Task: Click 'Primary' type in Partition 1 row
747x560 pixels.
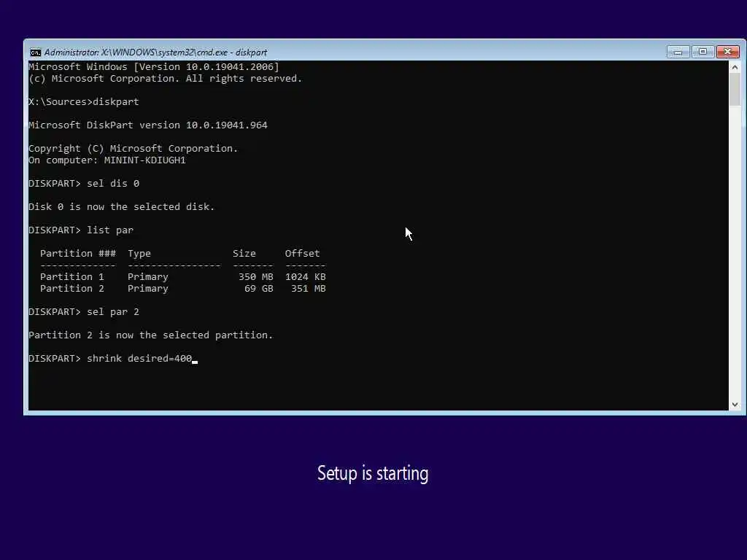Action: 147,277
